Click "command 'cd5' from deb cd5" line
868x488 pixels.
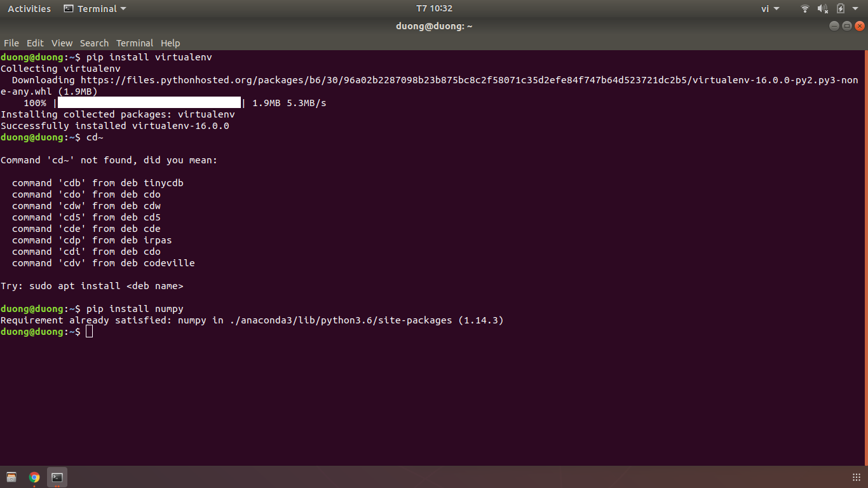click(86, 217)
